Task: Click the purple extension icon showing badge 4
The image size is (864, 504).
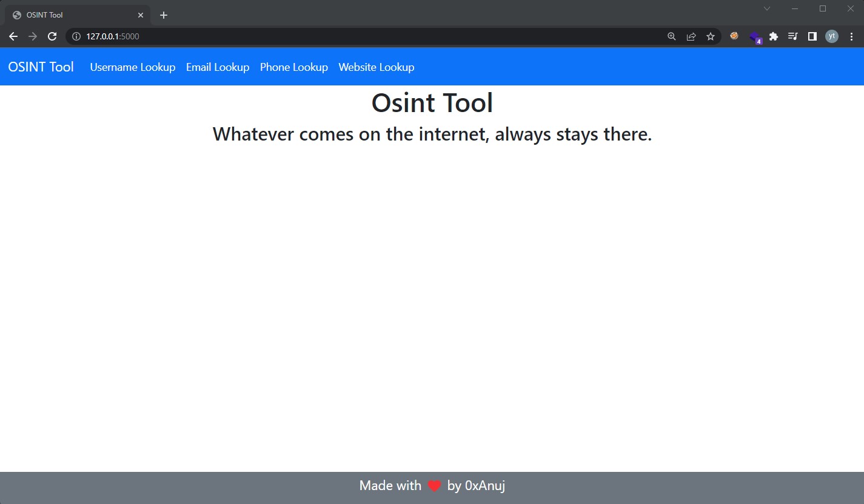Action: pos(754,36)
